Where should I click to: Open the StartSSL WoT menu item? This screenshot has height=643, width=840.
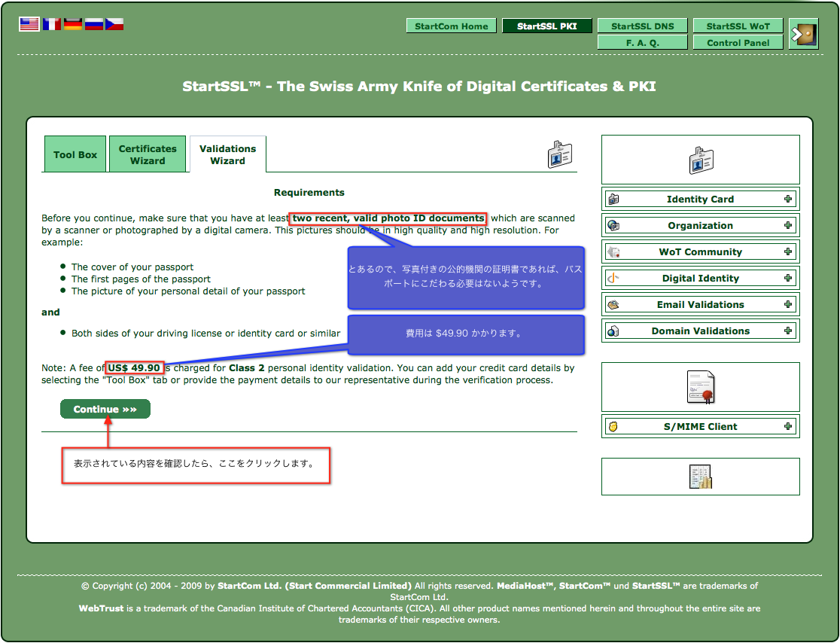pos(738,26)
